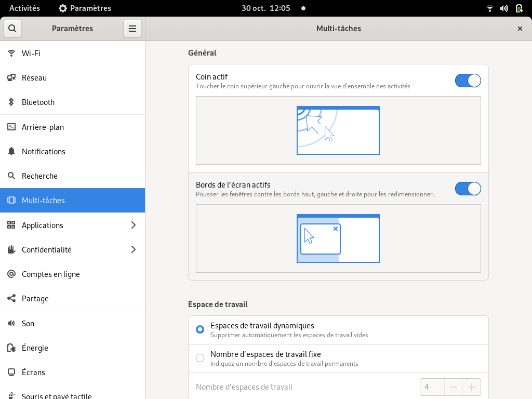Click the workspace count field showing 4
The height and width of the screenshot is (399, 532).
click(x=432, y=387)
